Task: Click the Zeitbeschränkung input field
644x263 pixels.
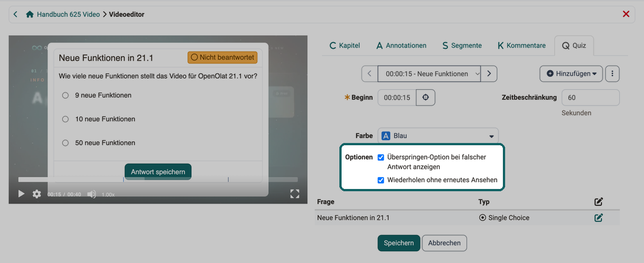Action: tap(590, 98)
